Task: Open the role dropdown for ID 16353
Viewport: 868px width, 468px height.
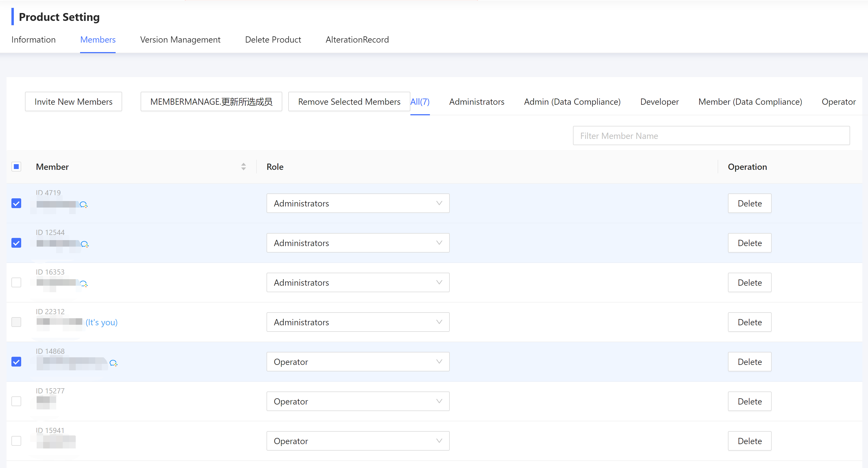Action: 358,282
